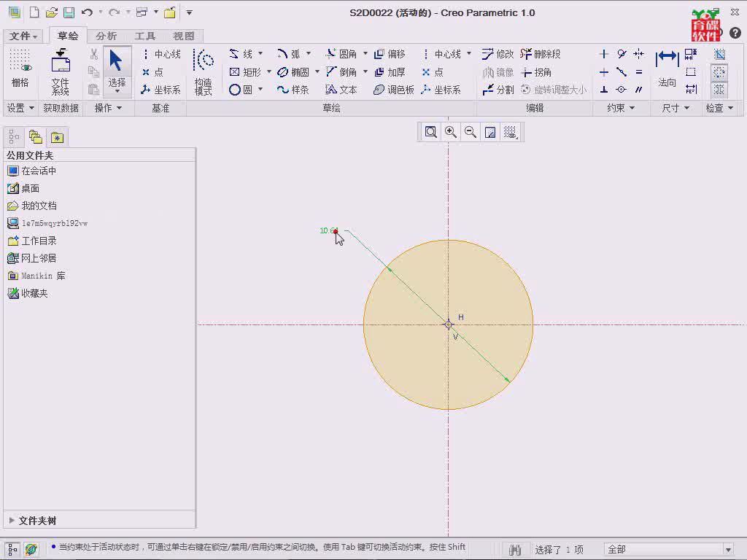
Task: Click the Corner (拐角) trim tool
Action: (536, 72)
